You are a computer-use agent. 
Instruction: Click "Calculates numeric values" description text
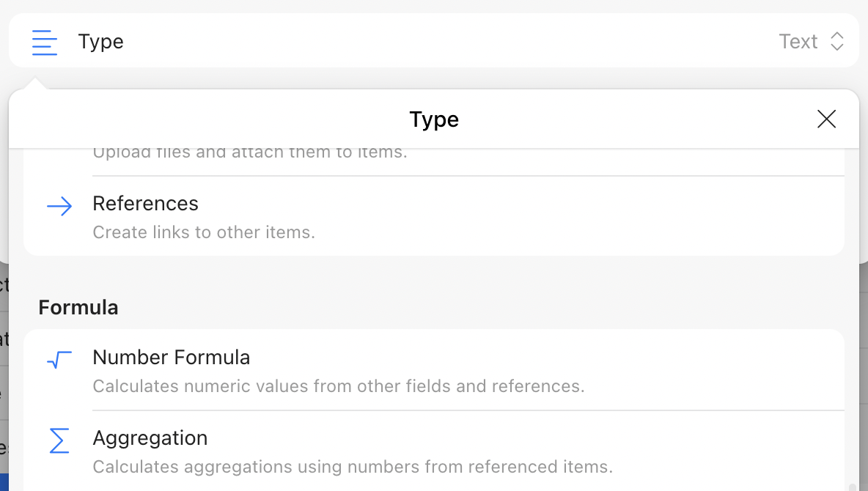339,386
